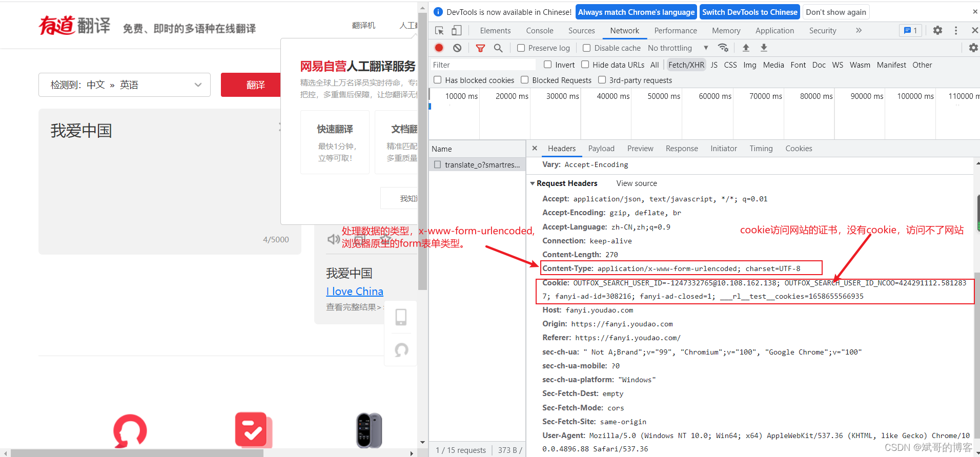Click the Youdao translate logo
The width and height of the screenshot is (980, 457).
click(x=74, y=25)
